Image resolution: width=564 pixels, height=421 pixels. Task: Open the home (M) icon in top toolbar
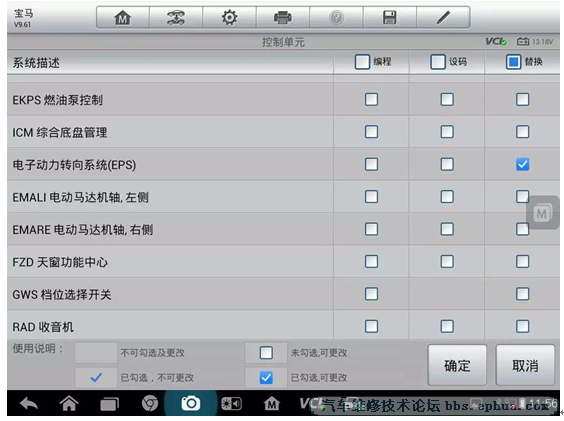click(122, 17)
